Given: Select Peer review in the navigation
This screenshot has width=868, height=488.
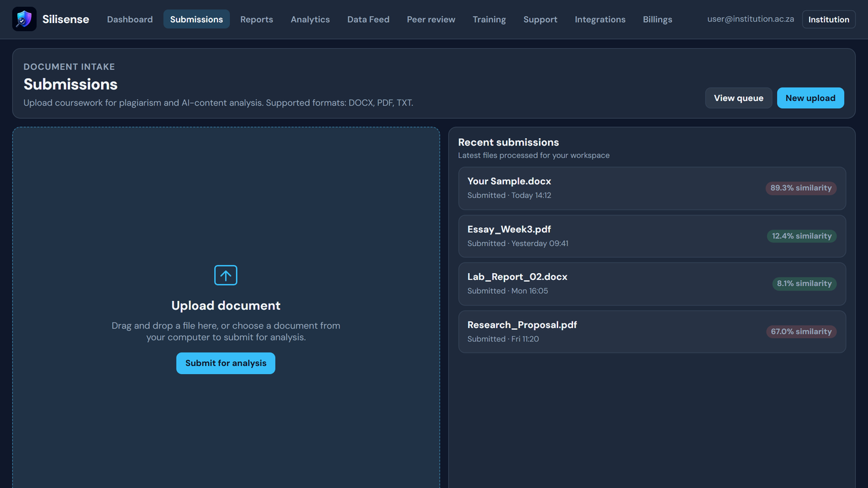Looking at the screenshot, I should 431,19.
